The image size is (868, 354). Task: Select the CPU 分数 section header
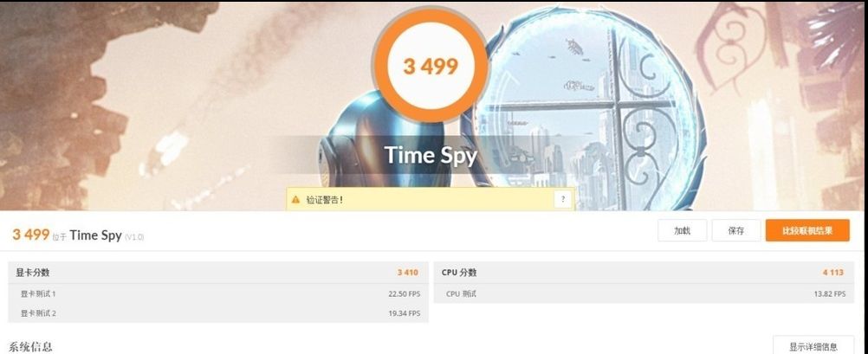point(644,273)
